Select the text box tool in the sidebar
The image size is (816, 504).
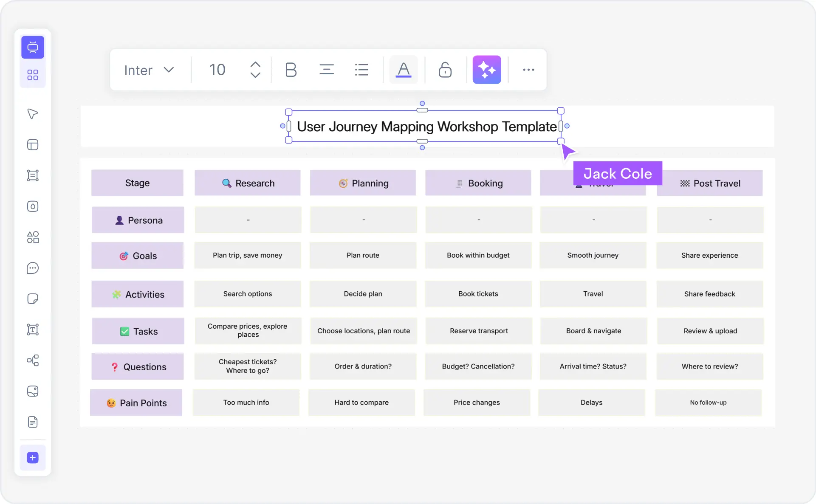click(x=33, y=329)
